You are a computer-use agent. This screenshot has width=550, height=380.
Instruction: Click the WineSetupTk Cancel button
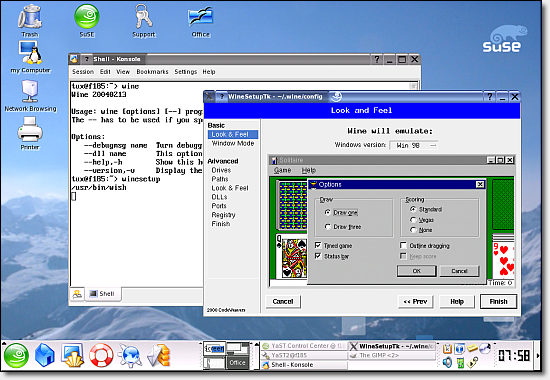click(x=283, y=301)
